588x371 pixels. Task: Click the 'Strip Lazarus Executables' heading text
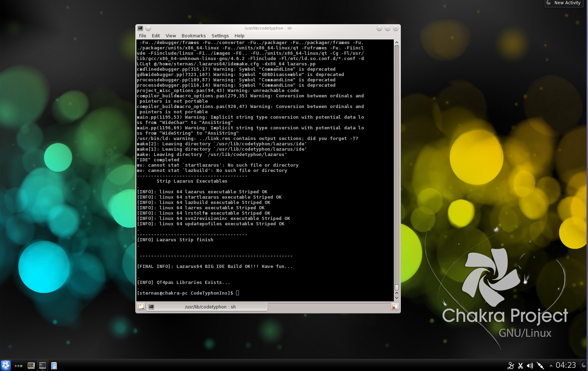(192, 181)
